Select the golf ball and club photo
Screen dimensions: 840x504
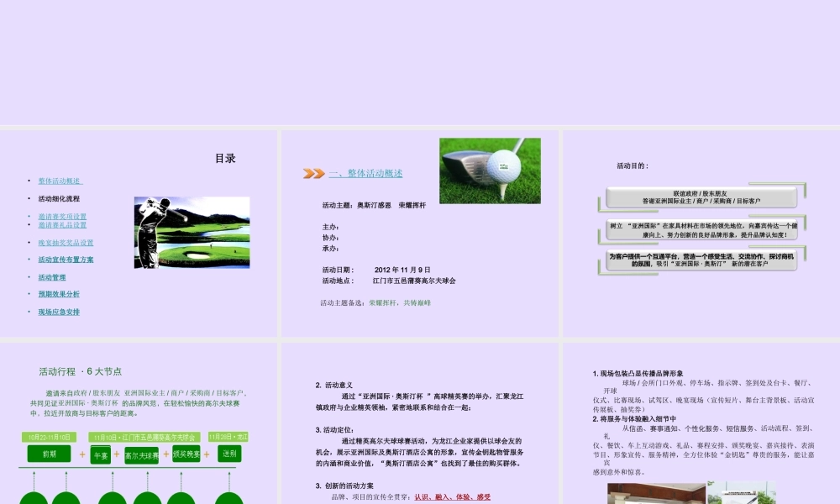491,171
